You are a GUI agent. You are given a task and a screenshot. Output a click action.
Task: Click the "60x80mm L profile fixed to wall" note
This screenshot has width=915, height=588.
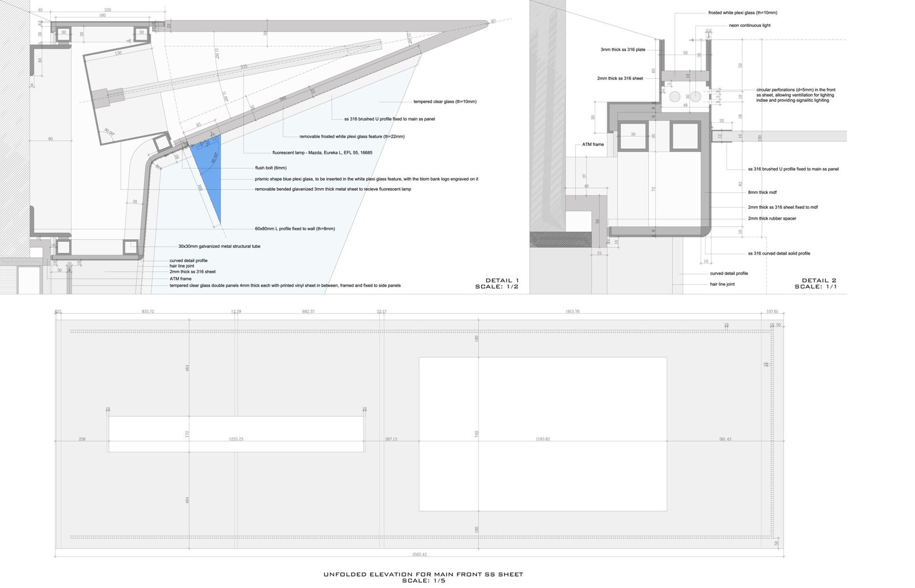point(295,229)
